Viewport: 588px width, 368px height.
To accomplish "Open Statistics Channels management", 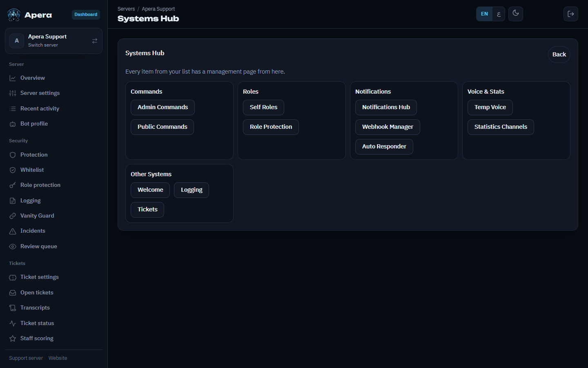I will [501, 127].
